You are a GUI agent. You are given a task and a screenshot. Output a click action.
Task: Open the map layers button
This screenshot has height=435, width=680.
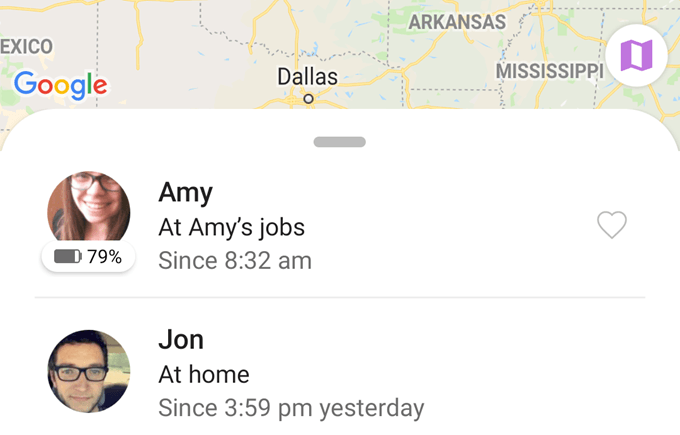(636, 54)
